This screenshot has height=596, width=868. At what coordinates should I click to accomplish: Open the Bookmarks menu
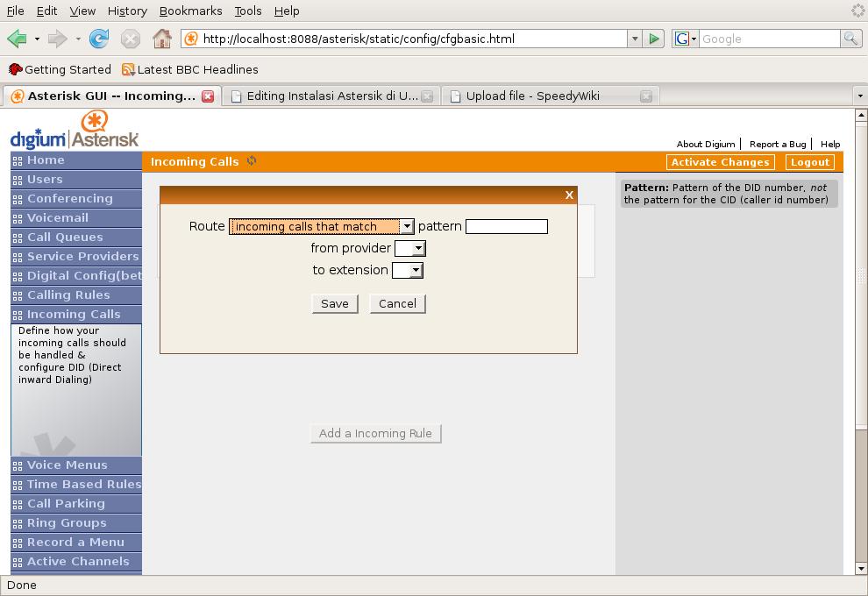point(190,11)
